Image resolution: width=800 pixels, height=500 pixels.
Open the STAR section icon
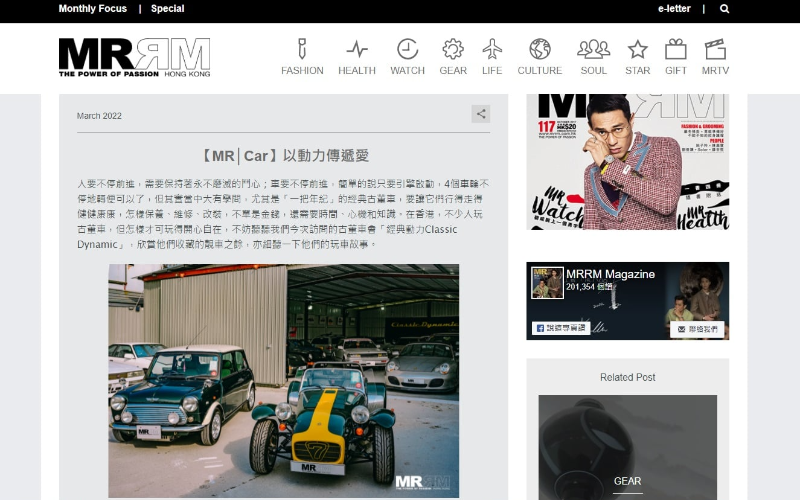point(637,49)
